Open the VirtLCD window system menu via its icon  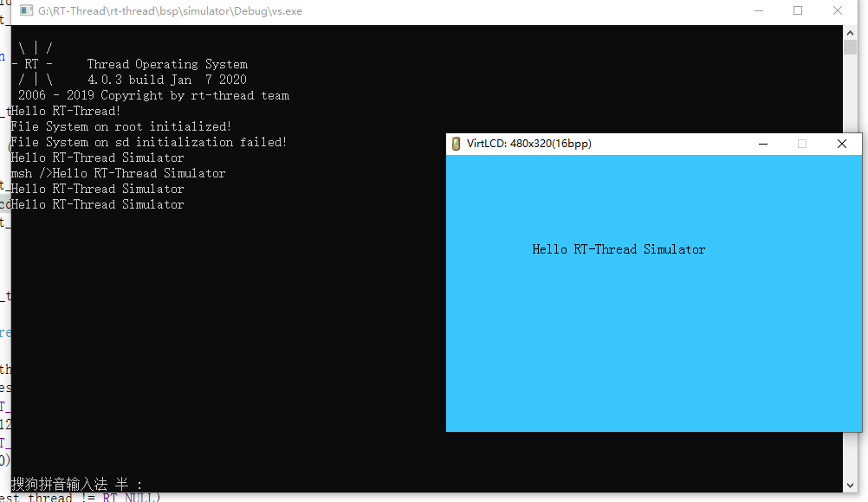point(455,144)
